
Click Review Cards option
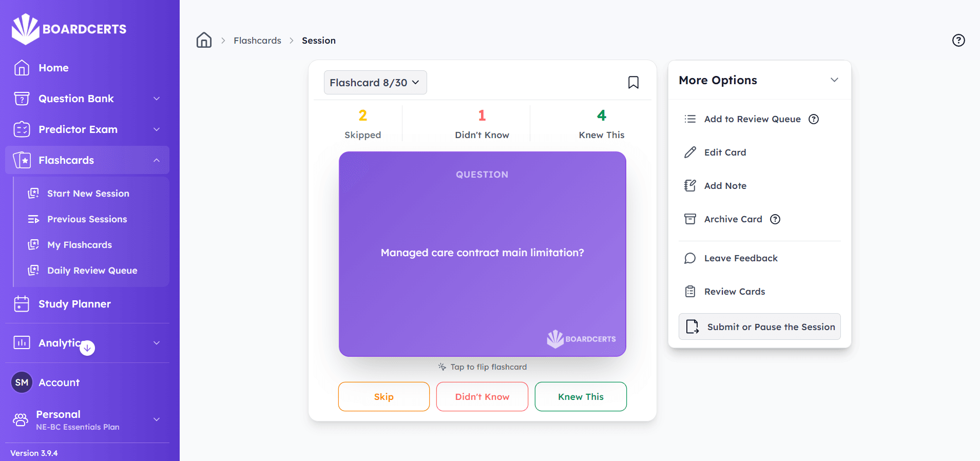(735, 292)
